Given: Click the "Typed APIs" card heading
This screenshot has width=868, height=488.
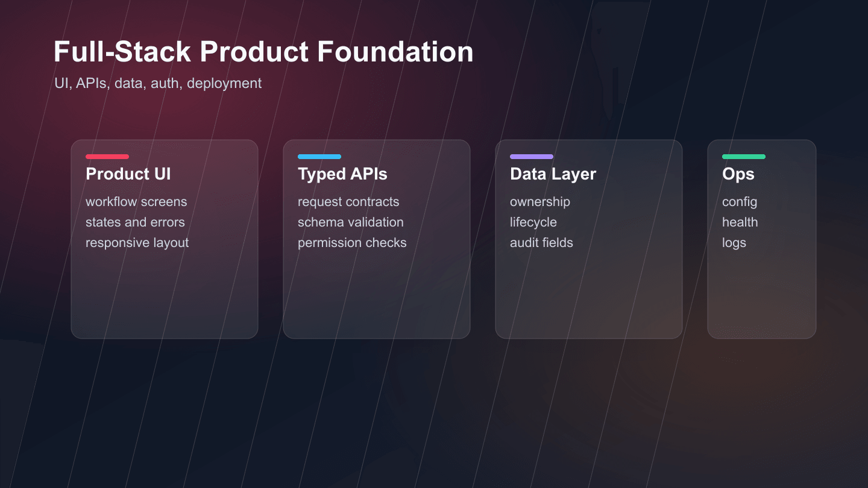Looking at the screenshot, I should coord(342,174).
